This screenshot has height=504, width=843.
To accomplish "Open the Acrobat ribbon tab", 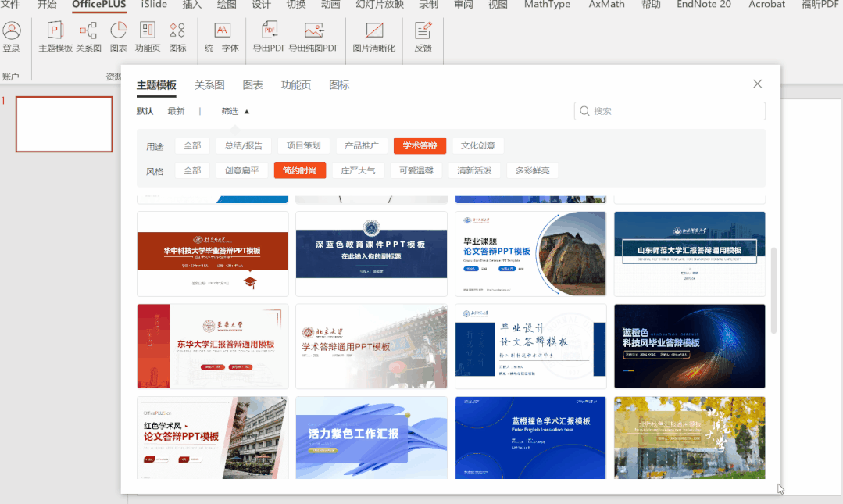I will [766, 5].
